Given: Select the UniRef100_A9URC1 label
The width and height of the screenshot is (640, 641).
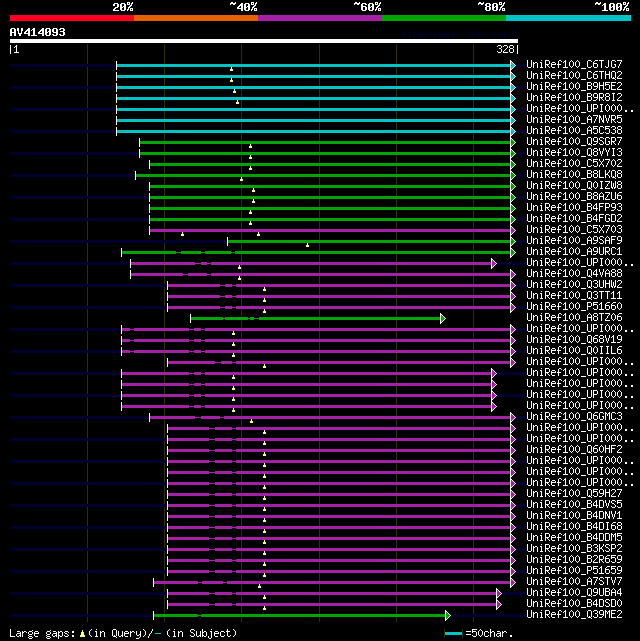Looking at the screenshot, I should (x=574, y=252).
